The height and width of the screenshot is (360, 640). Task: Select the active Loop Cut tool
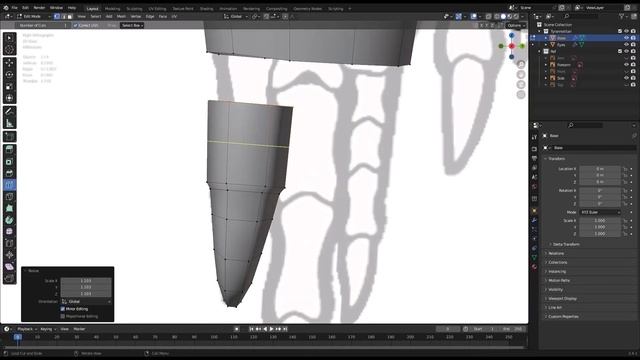[9, 185]
